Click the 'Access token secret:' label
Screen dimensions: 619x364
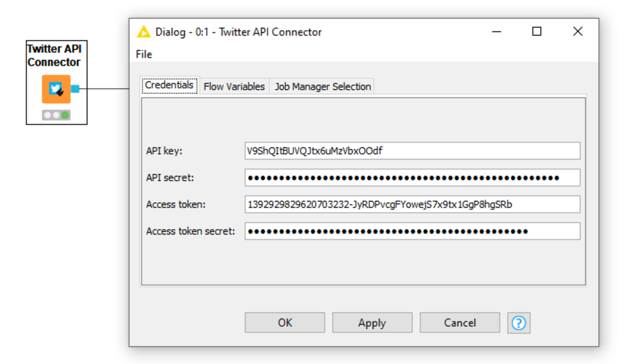[x=190, y=231]
